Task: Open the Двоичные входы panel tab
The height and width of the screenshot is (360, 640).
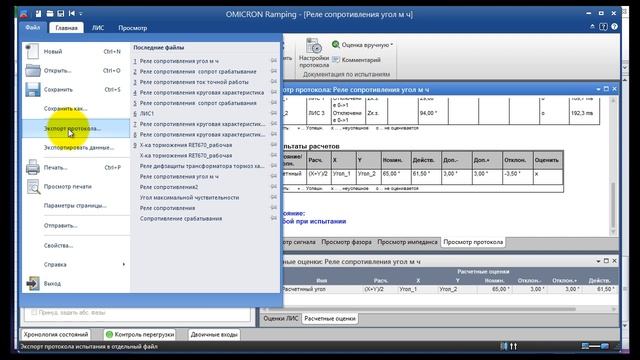Action: (x=214, y=334)
